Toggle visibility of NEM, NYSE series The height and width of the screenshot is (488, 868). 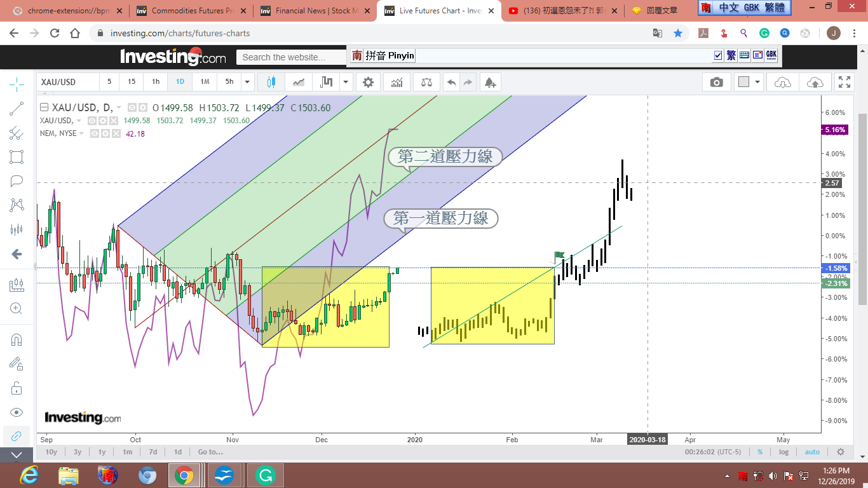[95, 133]
